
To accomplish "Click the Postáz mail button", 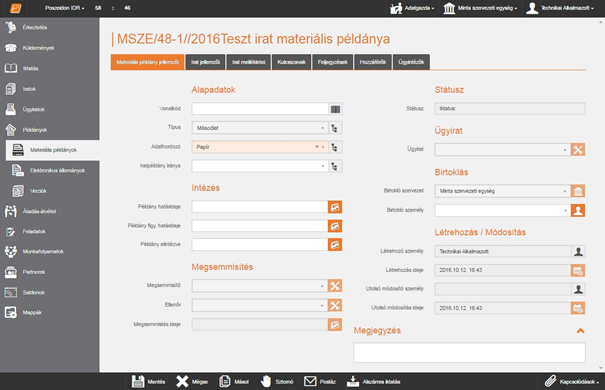I will pos(320,382).
